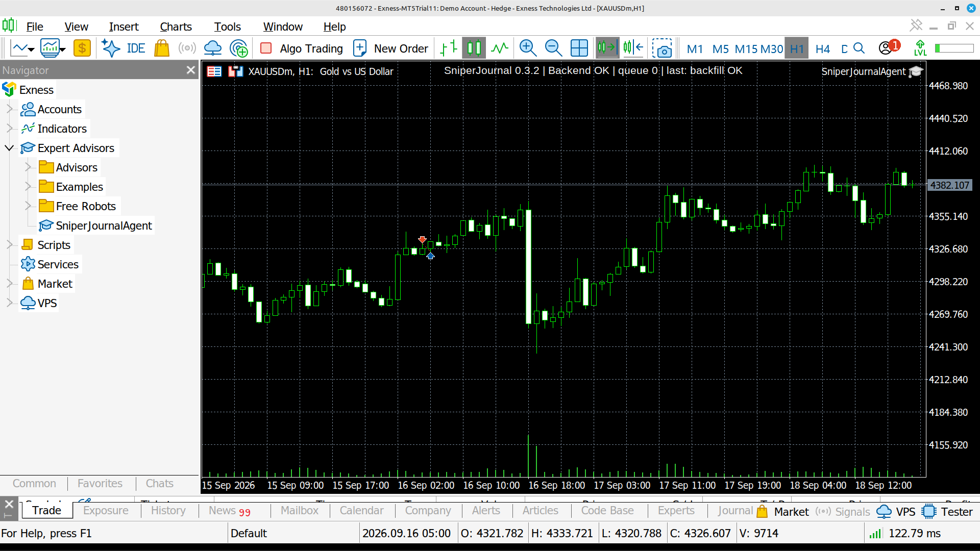Switch chart to line chart type
This screenshot has height=551, width=980.
tap(500, 48)
